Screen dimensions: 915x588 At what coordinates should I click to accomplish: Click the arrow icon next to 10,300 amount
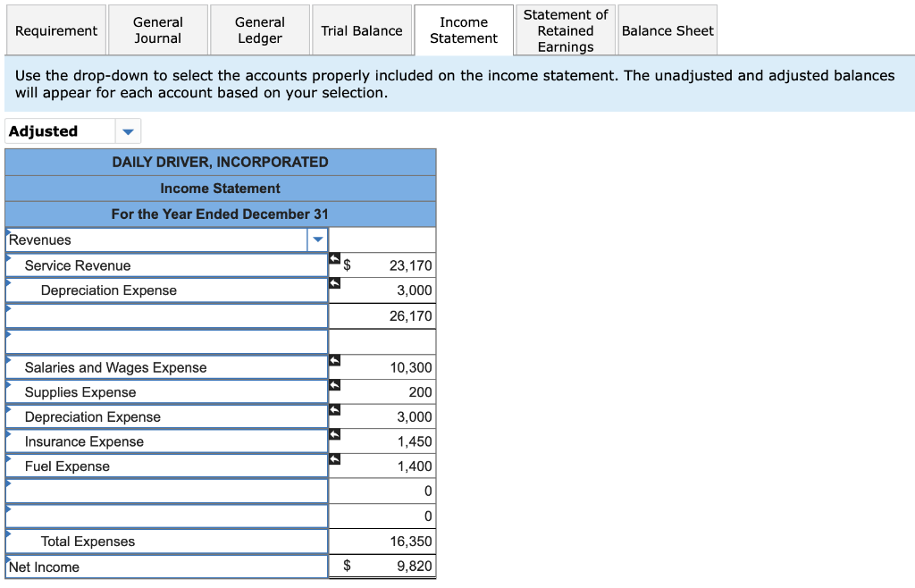point(334,360)
